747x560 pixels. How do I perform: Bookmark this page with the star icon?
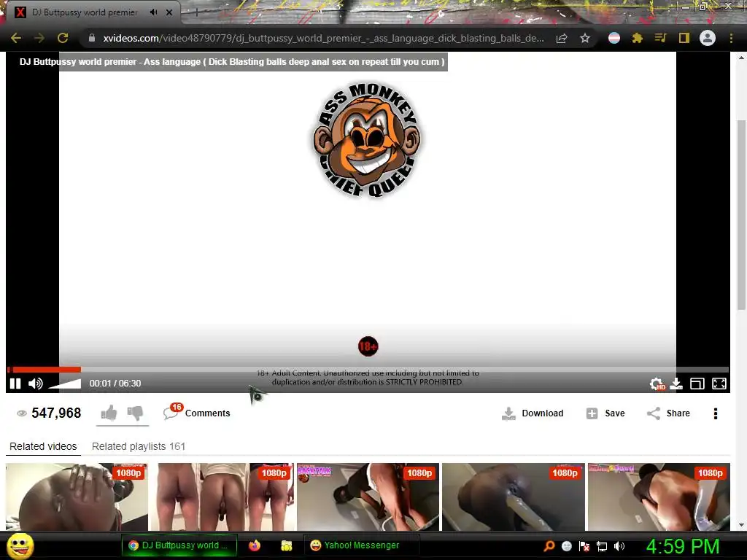click(x=585, y=38)
